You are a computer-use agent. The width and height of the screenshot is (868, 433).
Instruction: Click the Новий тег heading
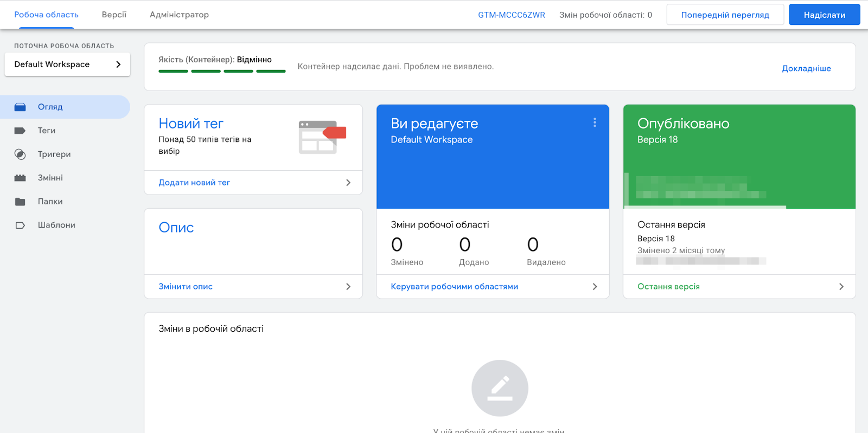(191, 124)
